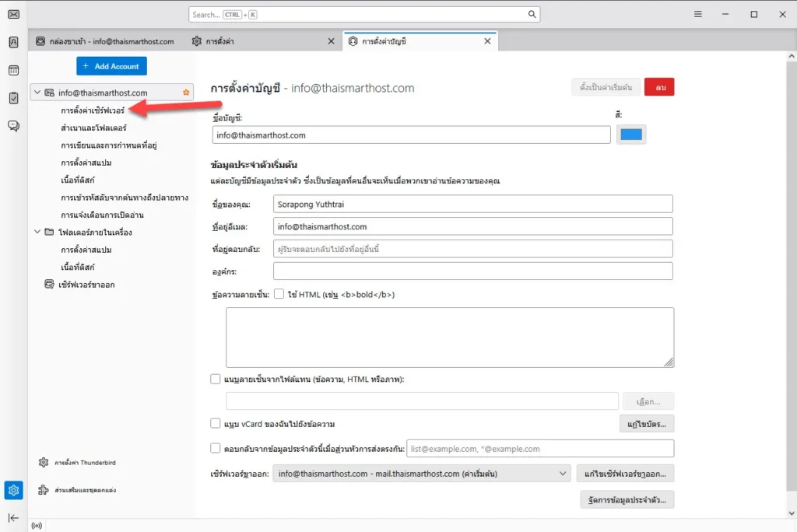The width and height of the screenshot is (797, 532).
Task: Click the การตั้งค่า Thunderbird gear icon
Action: pyautogui.click(x=44, y=462)
